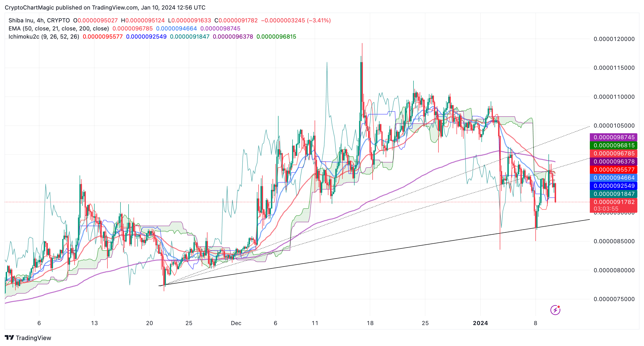The width and height of the screenshot is (644, 346).
Task: Click the green 0.0000096815 price label
Action: coord(614,145)
